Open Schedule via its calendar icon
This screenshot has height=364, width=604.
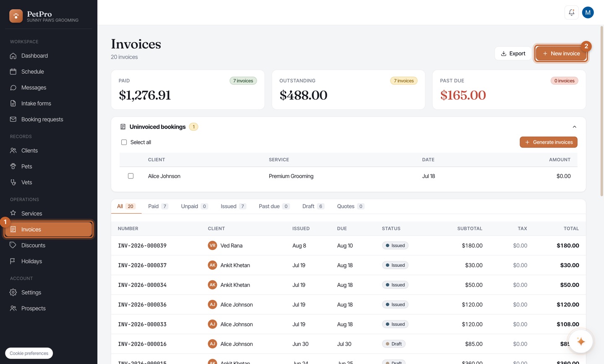click(13, 72)
